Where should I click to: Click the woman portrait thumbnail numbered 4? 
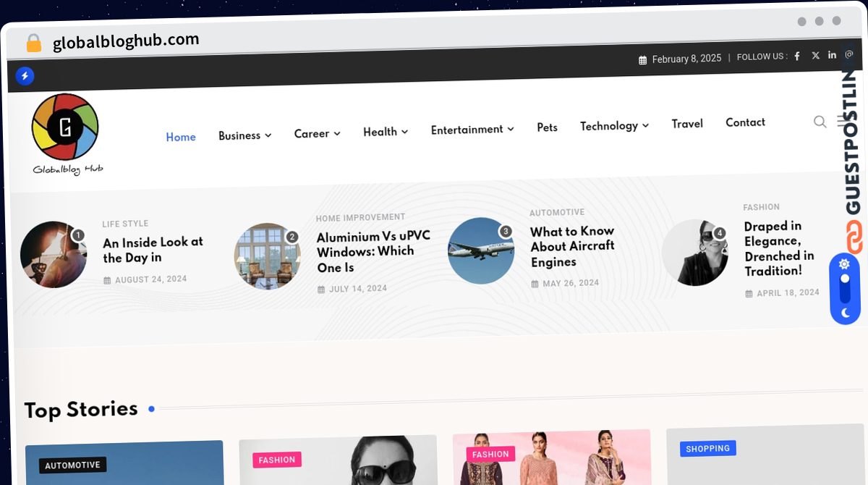click(695, 253)
